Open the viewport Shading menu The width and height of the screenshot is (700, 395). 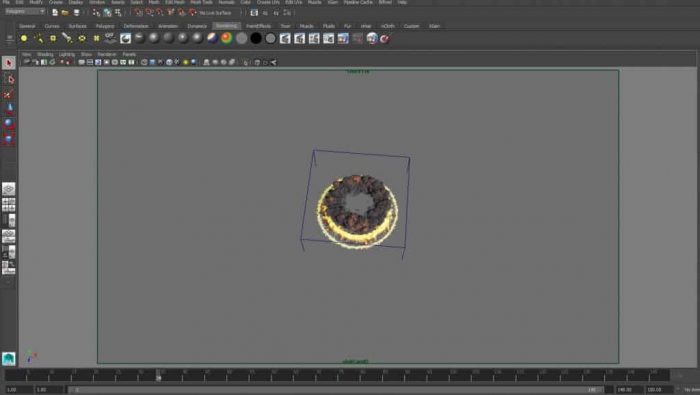[x=45, y=54]
